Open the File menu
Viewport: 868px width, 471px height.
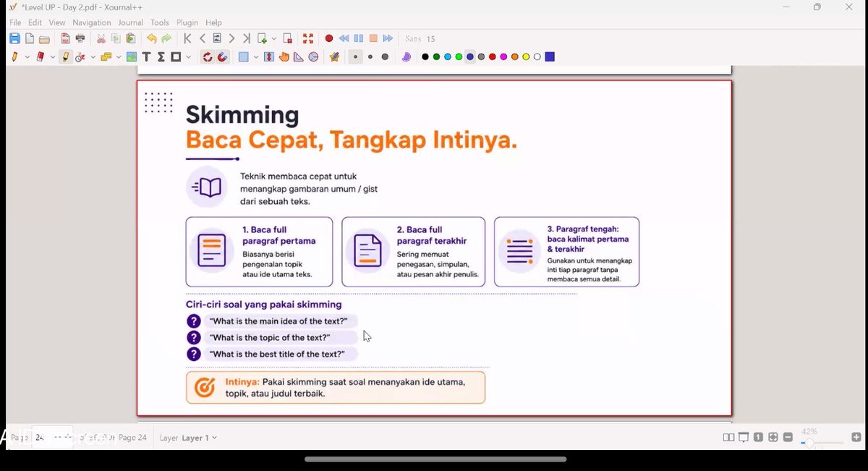15,22
